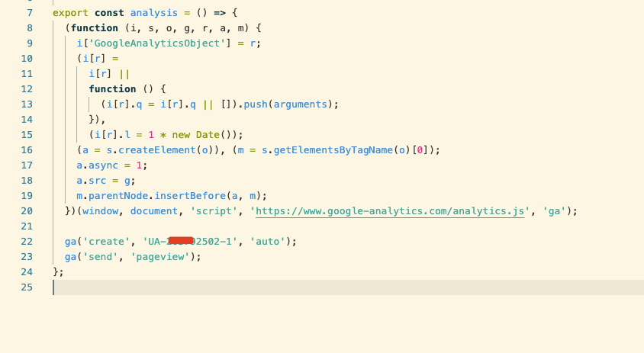Image resolution: width=644 pixels, height=353 pixels.
Task: Click the closing '};' on line 24
Action: click(x=58, y=272)
